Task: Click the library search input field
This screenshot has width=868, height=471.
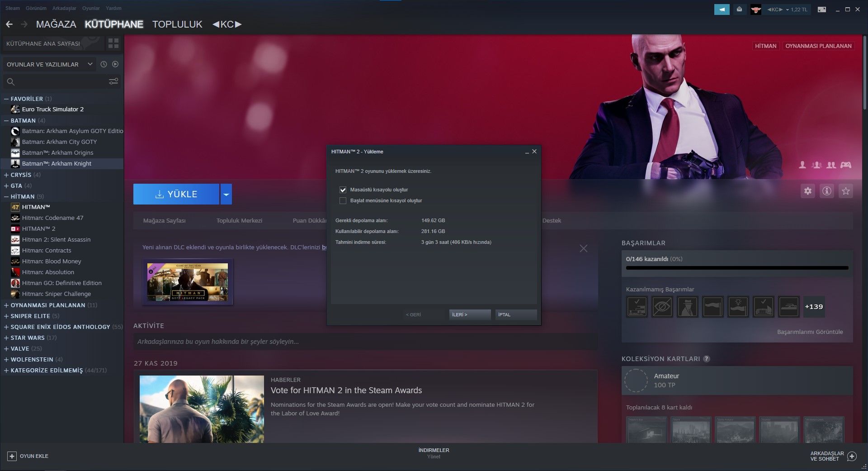Action: coord(61,82)
